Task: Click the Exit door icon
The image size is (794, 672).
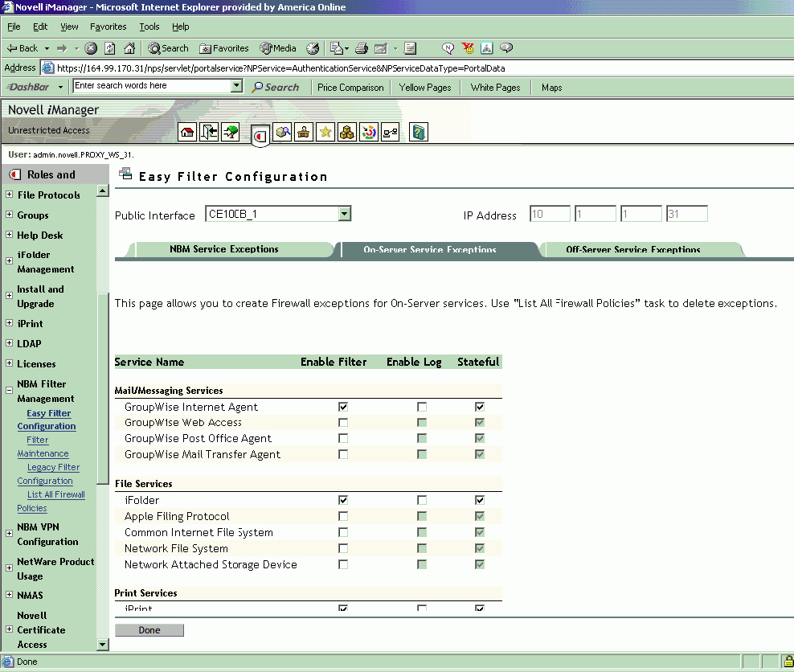Action: (209, 133)
